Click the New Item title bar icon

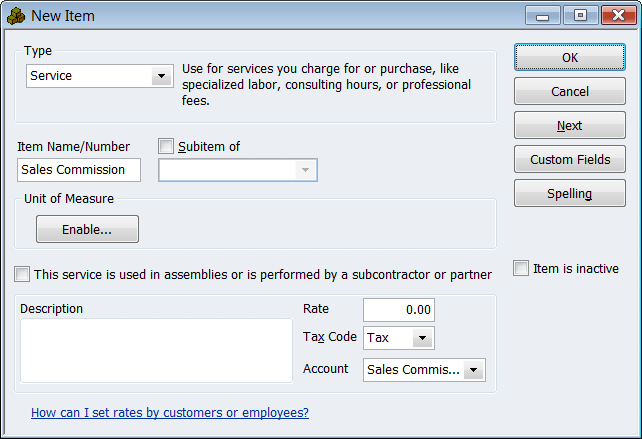pos(16,15)
